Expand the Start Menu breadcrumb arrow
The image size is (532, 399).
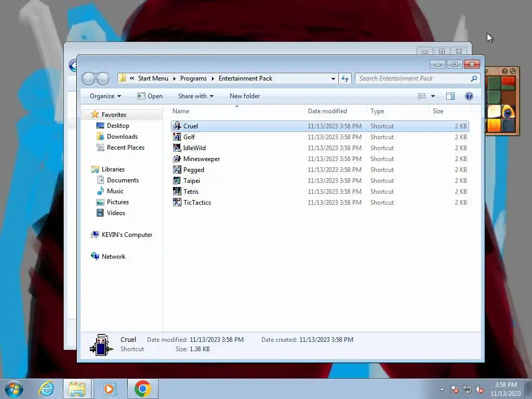175,79
